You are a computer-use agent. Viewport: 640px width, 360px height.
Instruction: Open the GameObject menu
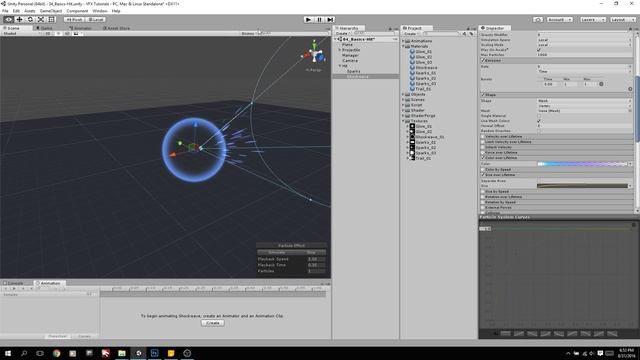tap(51, 11)
